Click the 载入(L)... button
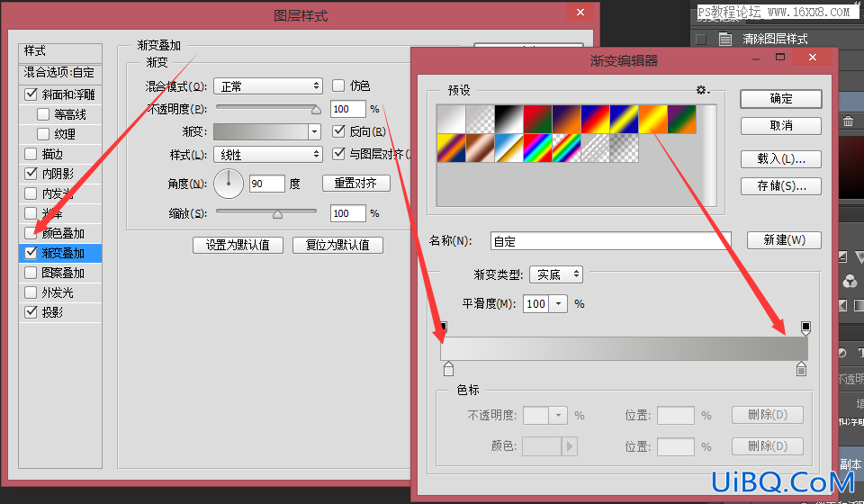Screen dimensions: 864x504 click(781, 159)
